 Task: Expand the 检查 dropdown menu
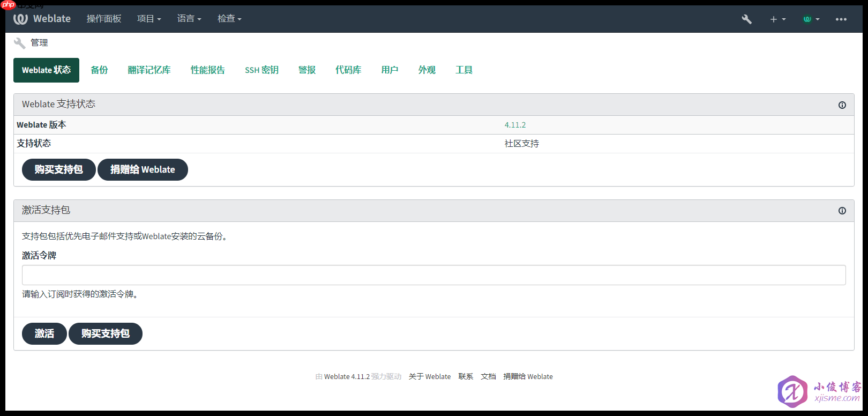tap(229, 19)
